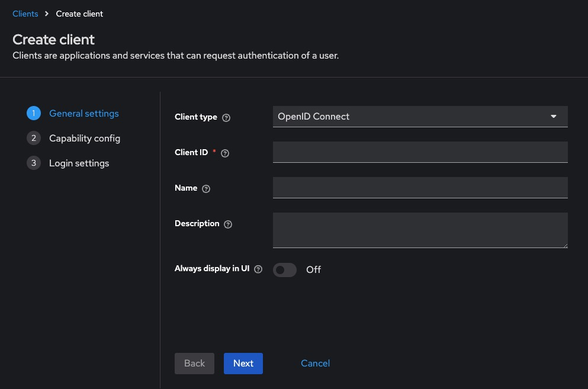The image size is (588, 389).
Task: Select the General settings wizard step
Action: click(x=83, y=114)
